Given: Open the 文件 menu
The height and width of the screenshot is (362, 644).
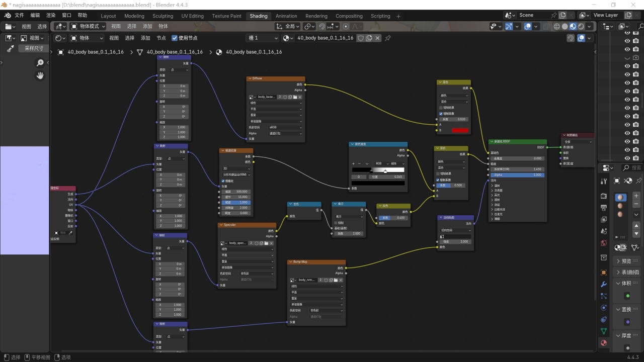Looking at the screenshot, I should click(19, 16).
